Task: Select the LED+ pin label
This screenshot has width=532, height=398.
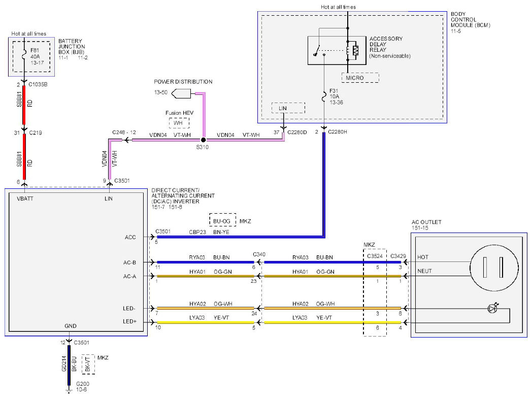Action: point(129,321)
